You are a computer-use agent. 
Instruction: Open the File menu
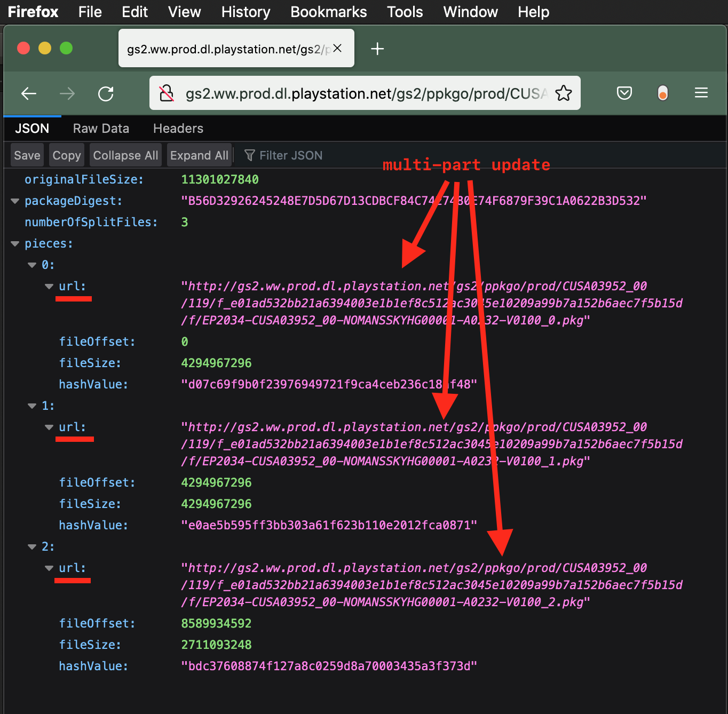[90, 12]
